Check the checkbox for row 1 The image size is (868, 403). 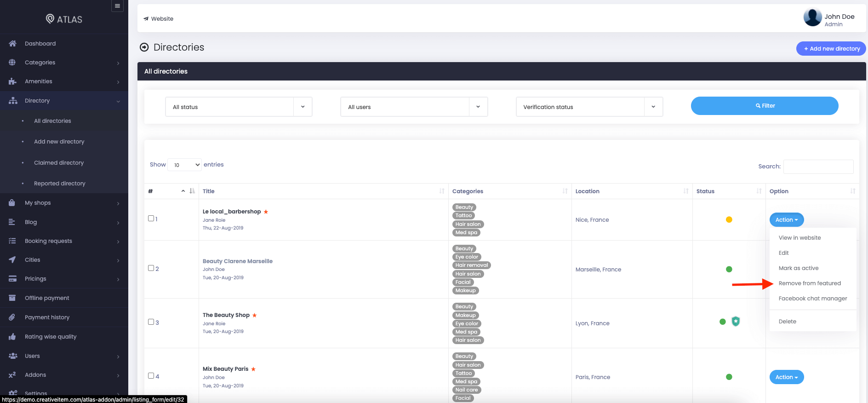pos(151,219)
